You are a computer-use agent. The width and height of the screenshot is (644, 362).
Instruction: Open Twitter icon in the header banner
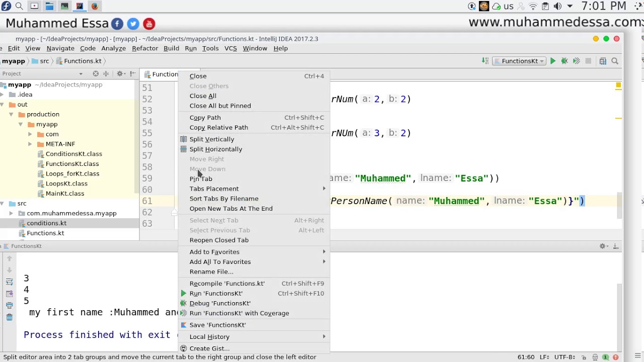point(133,24)
